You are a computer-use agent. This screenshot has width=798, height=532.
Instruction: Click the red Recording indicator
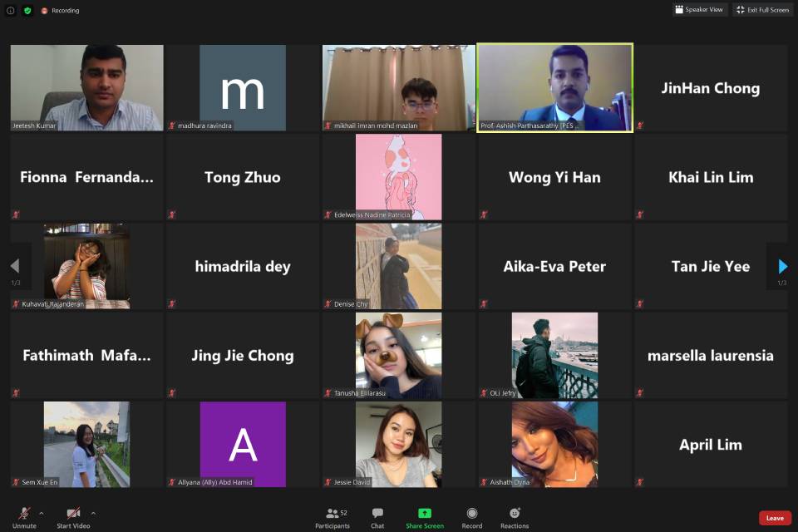(60, 11)
